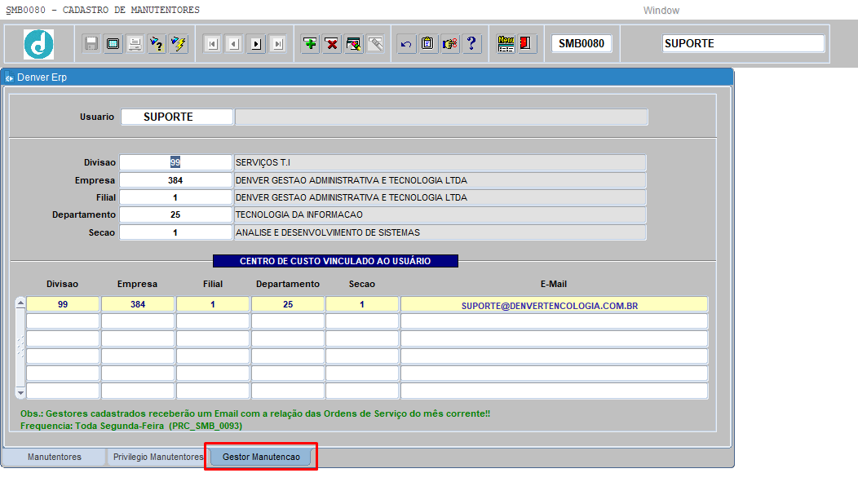Go to the next record
Viewport: 858px width, 504px height.
click(x=256, y=44)
